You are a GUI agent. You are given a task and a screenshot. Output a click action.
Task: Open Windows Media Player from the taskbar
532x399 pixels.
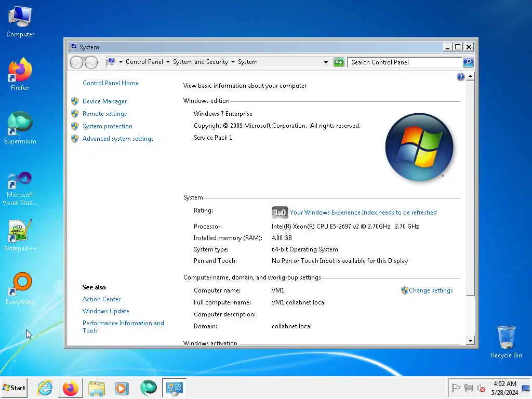coord(122,388)
